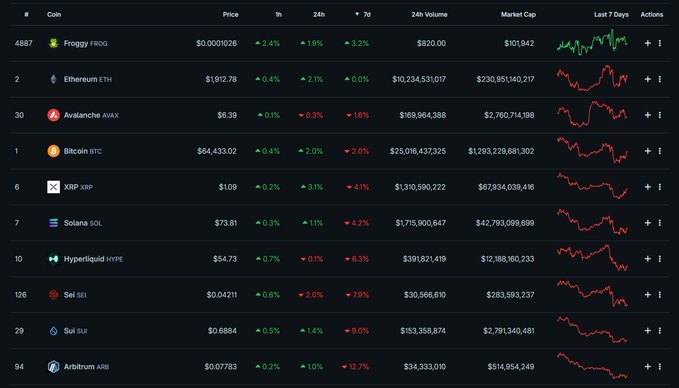This screenshot has height=388, width=679.
Task: Open the Sui SUI coin page
Action: 75,331
